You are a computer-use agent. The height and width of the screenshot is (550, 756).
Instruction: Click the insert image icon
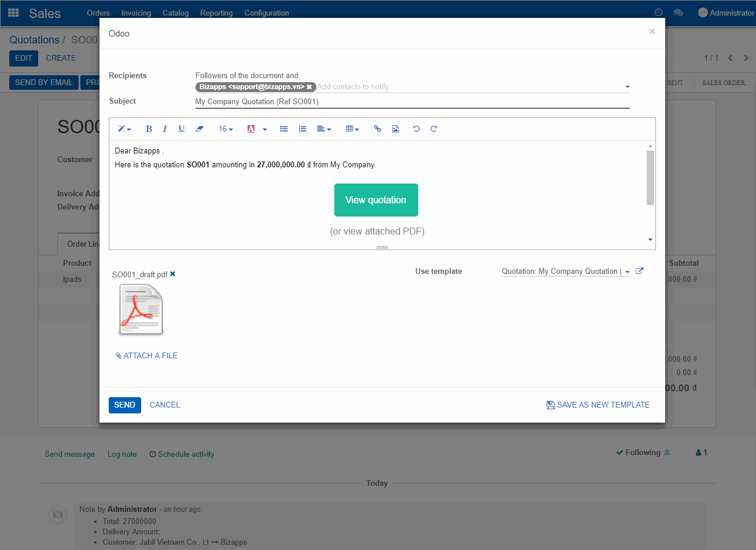coord(395,129)
